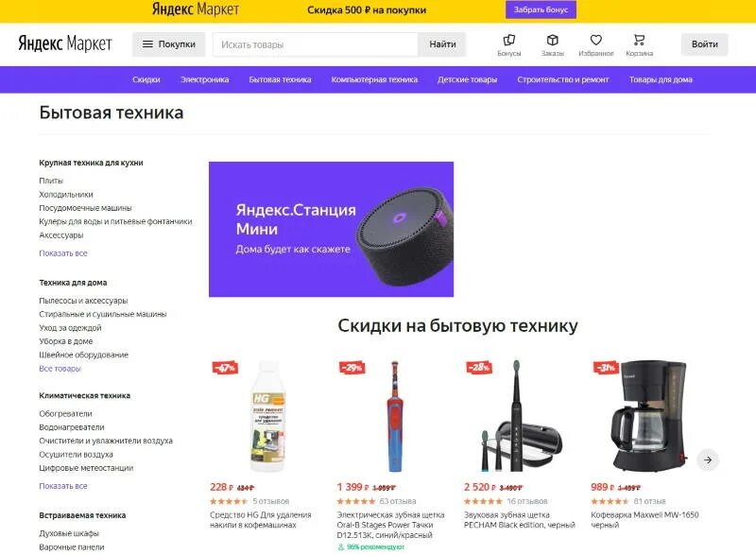Click the -67% discount badge

(x=225, y=368)
